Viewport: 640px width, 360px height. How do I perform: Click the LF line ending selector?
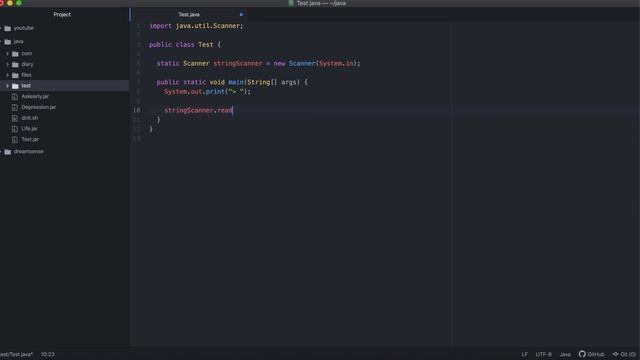(x=524, y=354)
